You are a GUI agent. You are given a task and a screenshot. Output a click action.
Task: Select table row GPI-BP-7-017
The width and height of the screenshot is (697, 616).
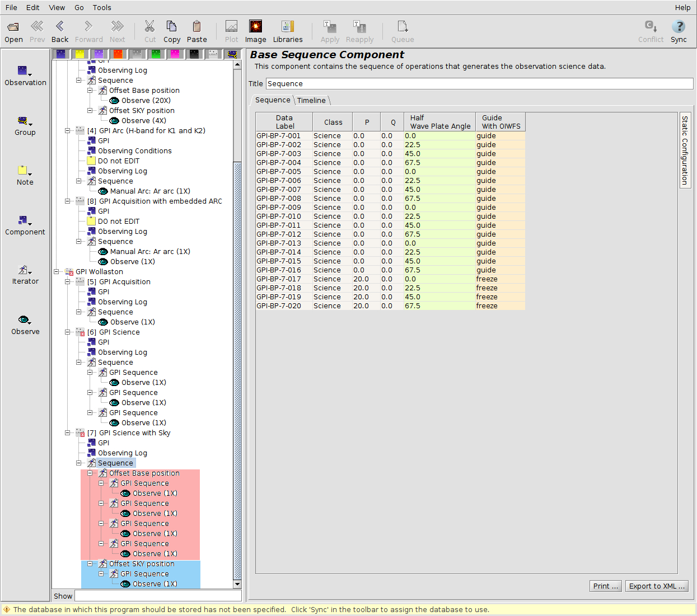coord(391,279)
